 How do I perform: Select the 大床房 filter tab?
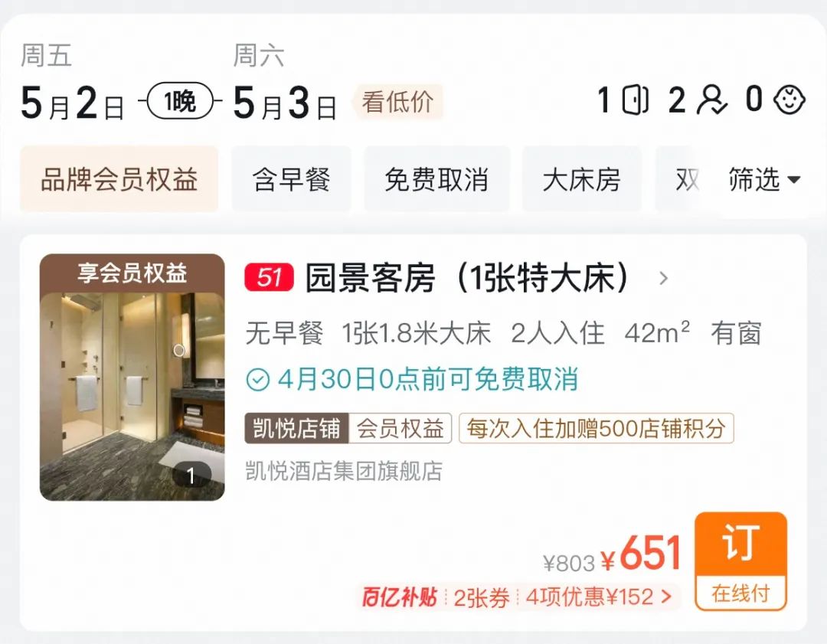pyautogui.click(x=582, y=179)
